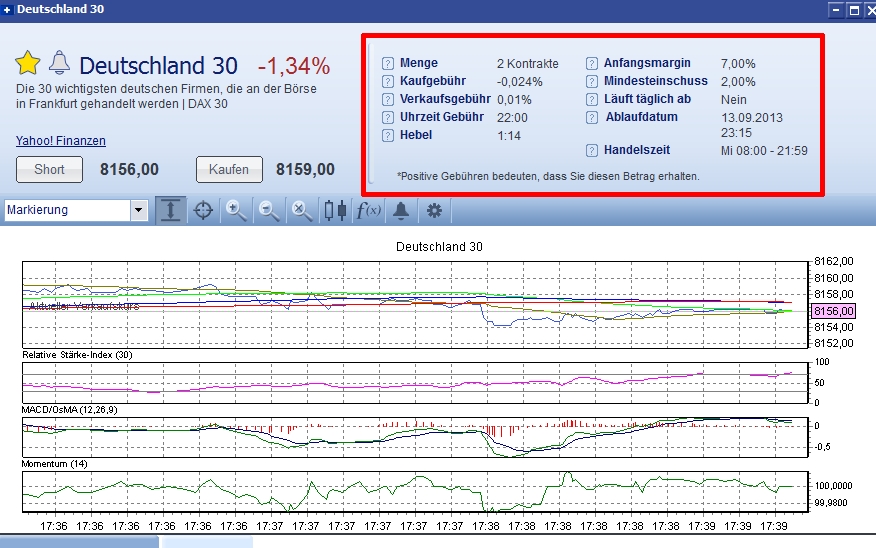Click the Ablaufdatum value 13.09.2013
876x548 pixels.
[751, 118]
